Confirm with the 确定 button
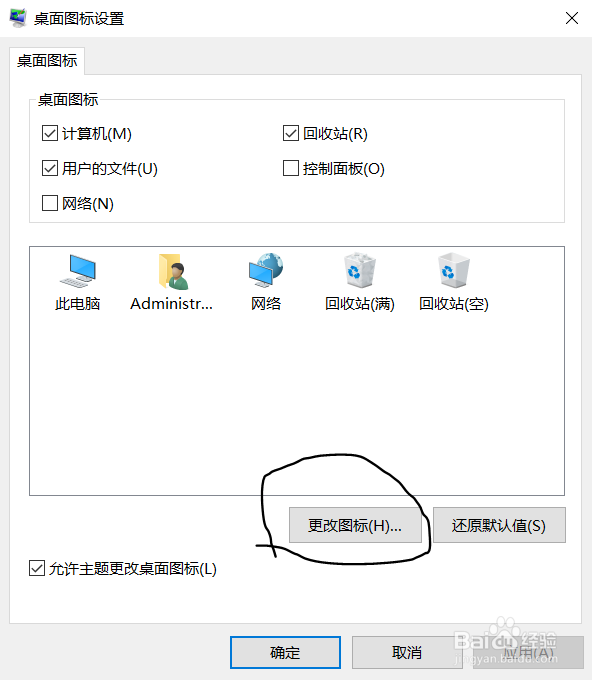The width and height of the screenshot is (592, 680). pyautogui.click(x=285, y=653)
